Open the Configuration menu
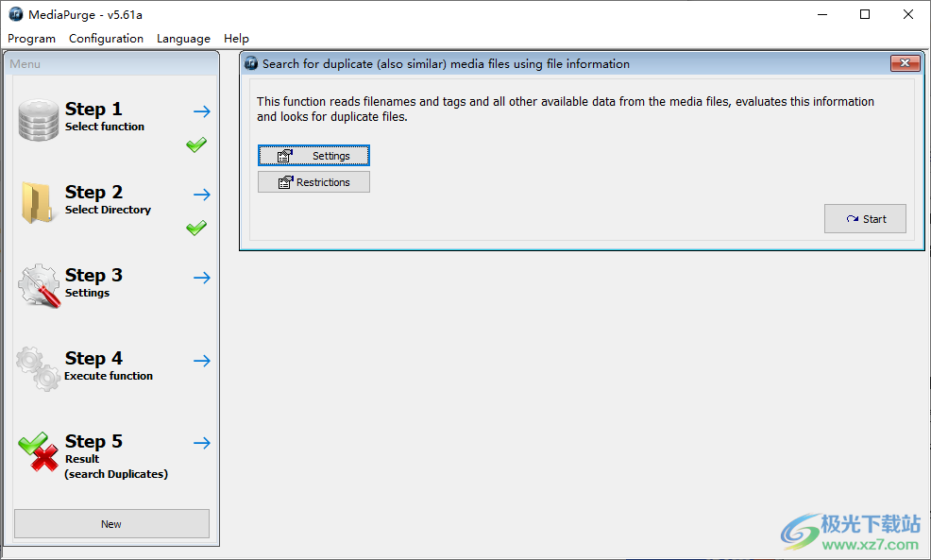The width and height of the screenshot is (931, 560). click(106, 39)
